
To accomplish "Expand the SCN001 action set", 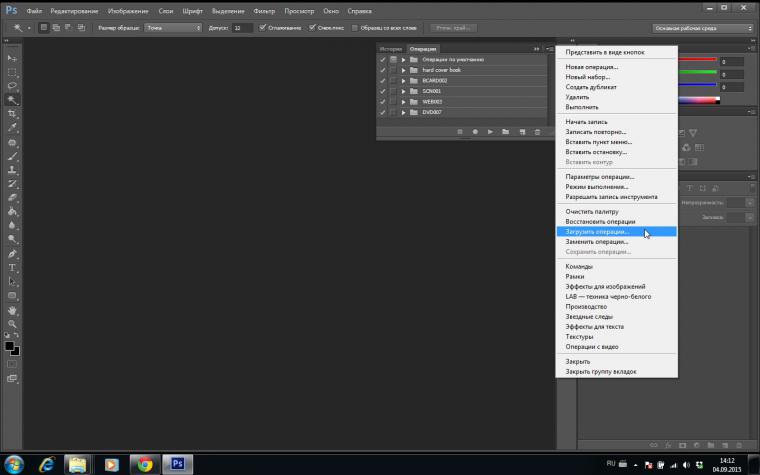I will coord(403,91).
